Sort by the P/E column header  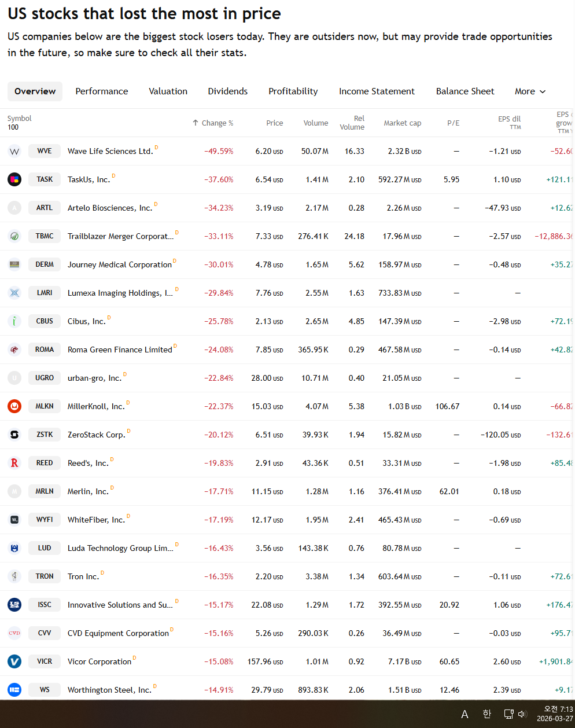pos(454,123)
